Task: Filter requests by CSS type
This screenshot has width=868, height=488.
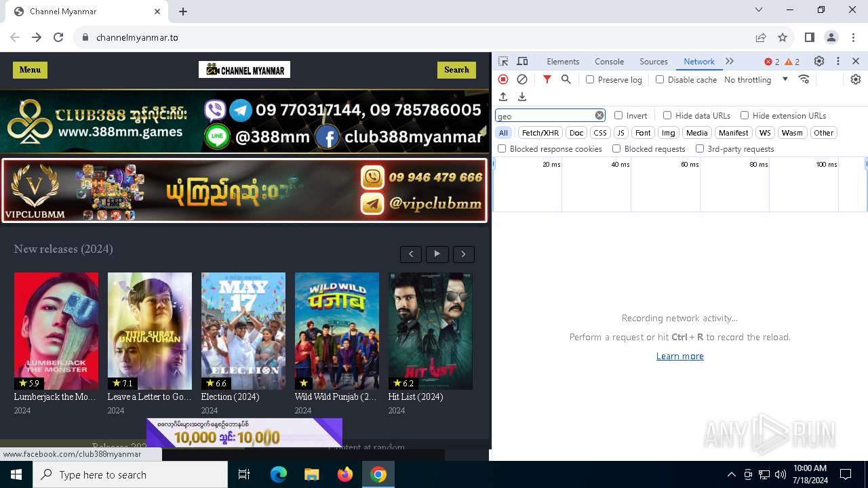Action: (600, 133)
